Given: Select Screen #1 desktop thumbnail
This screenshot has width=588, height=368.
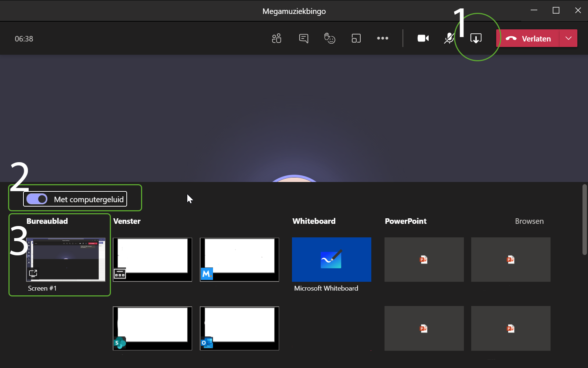Looking at the screenshot, I should pos(66,259).
